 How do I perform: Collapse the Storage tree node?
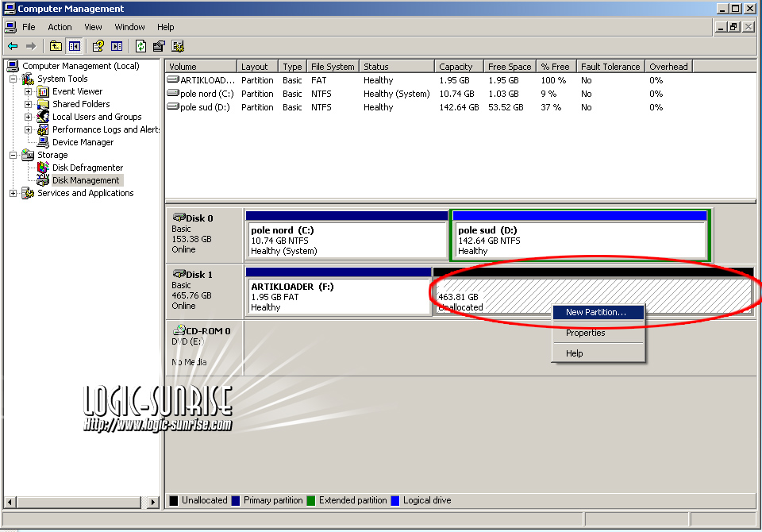pyautogui.click(x=13, y=155)
